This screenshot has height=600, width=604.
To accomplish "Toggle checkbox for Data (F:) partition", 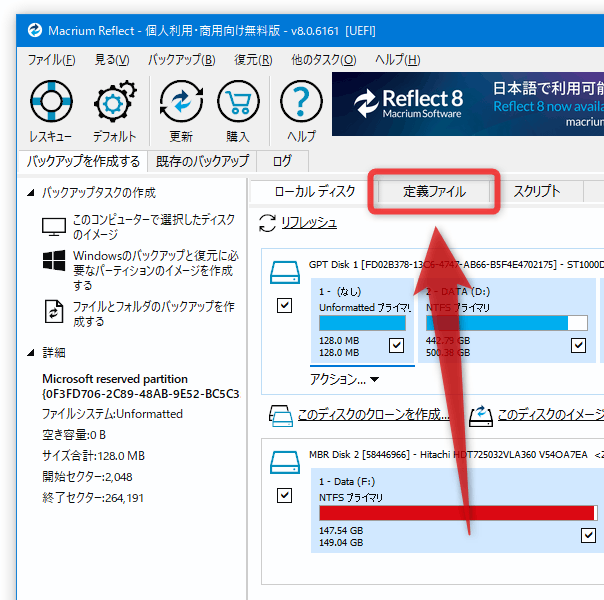I will 588,535.
